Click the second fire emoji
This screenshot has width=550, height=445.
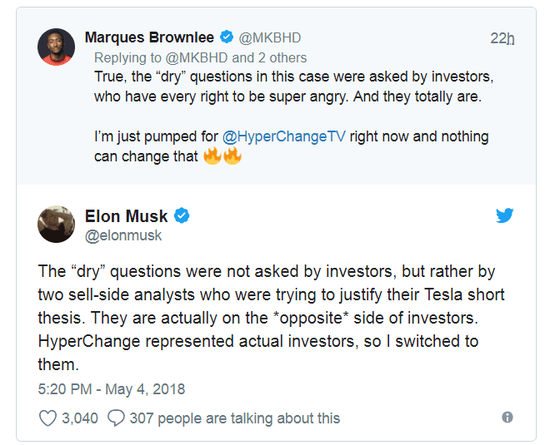233,156
